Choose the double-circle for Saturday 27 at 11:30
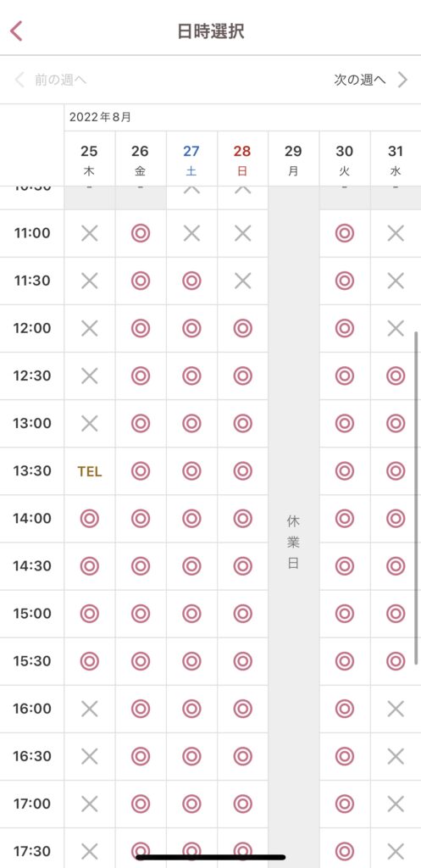 191,281
